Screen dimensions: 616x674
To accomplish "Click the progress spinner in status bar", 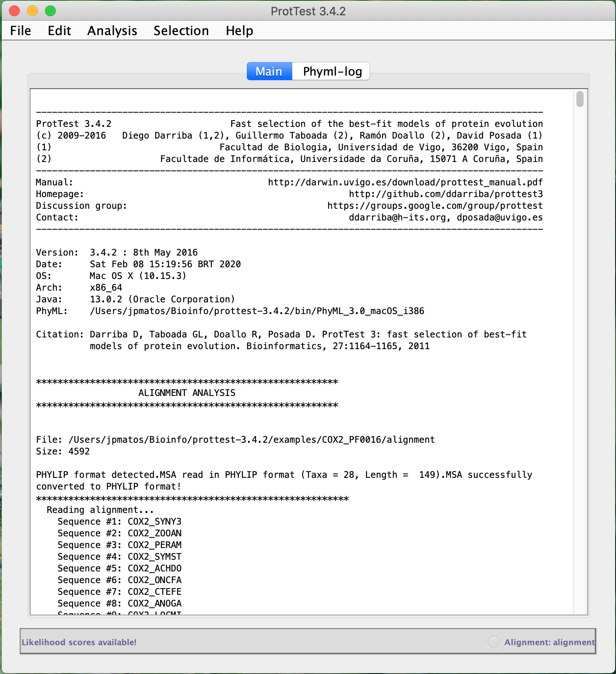I will (493, 642).
